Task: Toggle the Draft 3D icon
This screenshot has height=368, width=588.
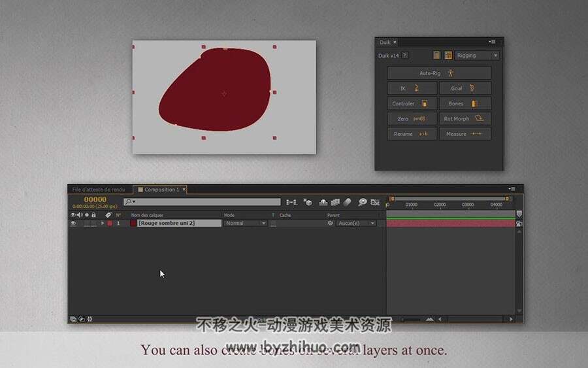Action: coord(308,202)
